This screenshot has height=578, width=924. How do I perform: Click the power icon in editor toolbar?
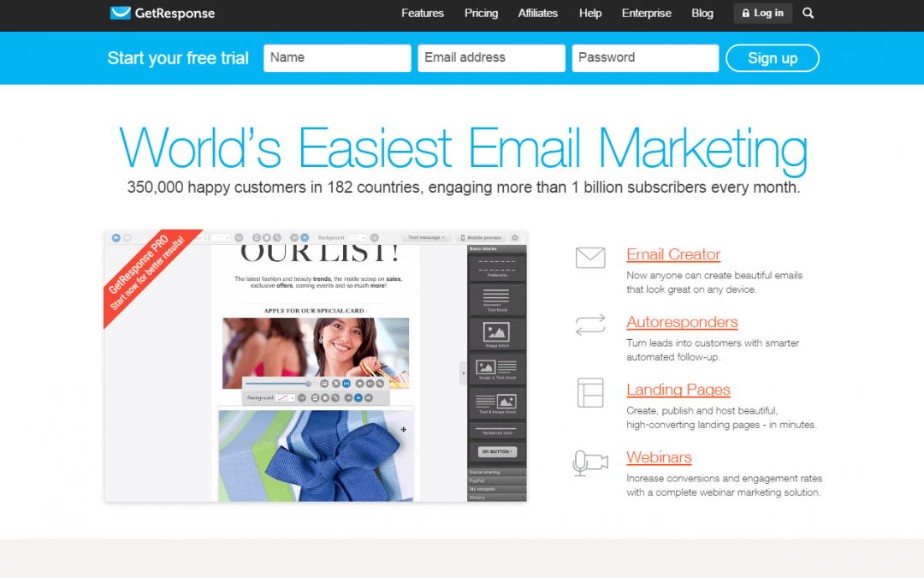click(514, 238)
